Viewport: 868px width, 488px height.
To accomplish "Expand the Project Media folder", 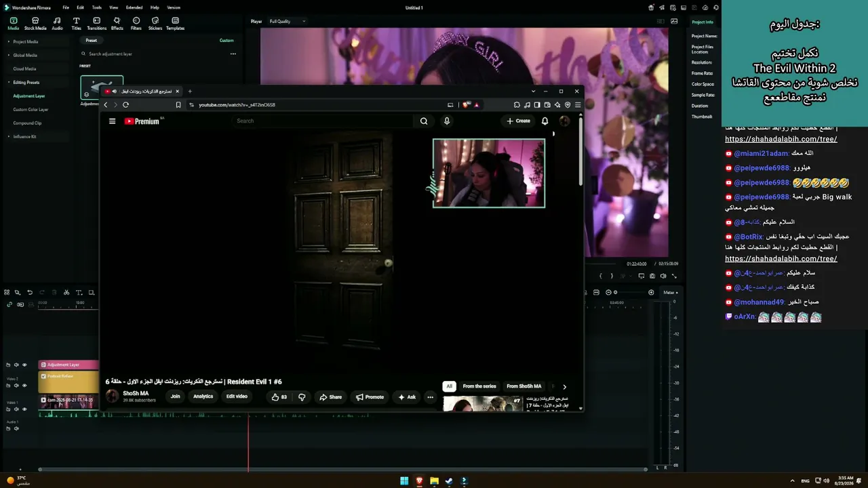I will [x=9, y=42].
